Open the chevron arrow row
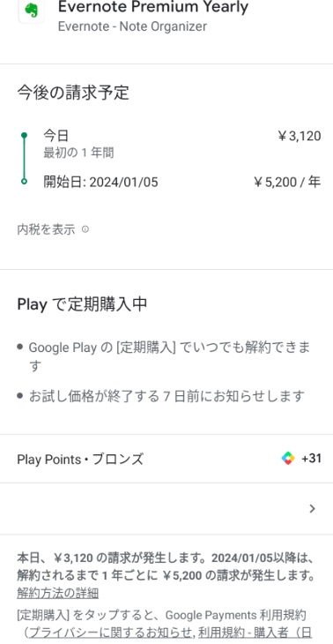 [x=166, y=509]
